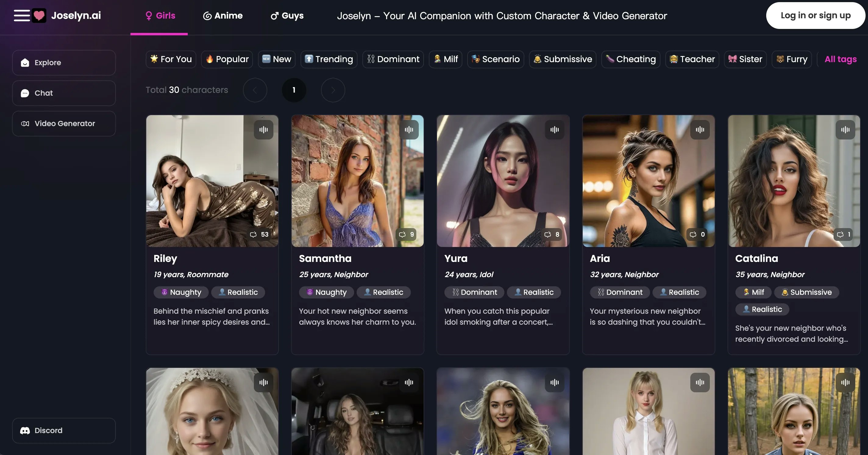
Task: Go to the previous page arrow
Action: (255, 90)
